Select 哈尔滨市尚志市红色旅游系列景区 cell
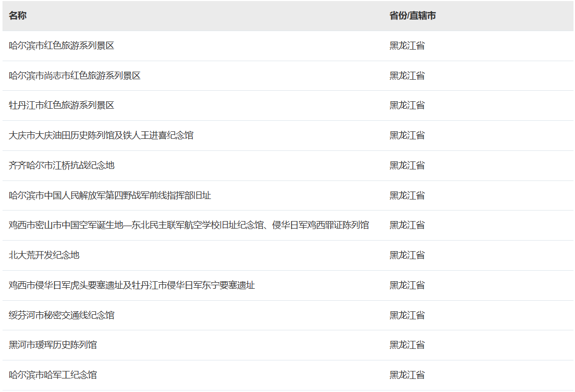575x392 pixels. click(x=75, y=76)
